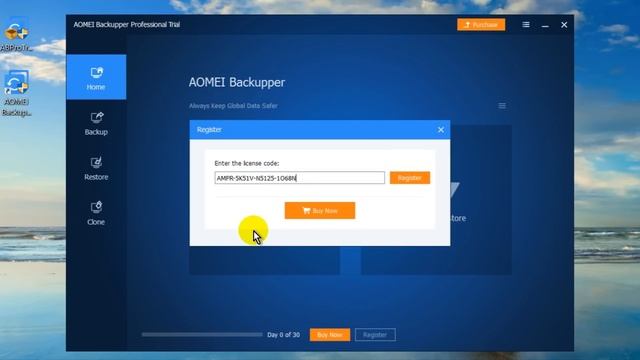The width and height of the screenshot is (640, 360).
Task: Click the 'Day 0 of 30' trial text
Action: (283, 335)
